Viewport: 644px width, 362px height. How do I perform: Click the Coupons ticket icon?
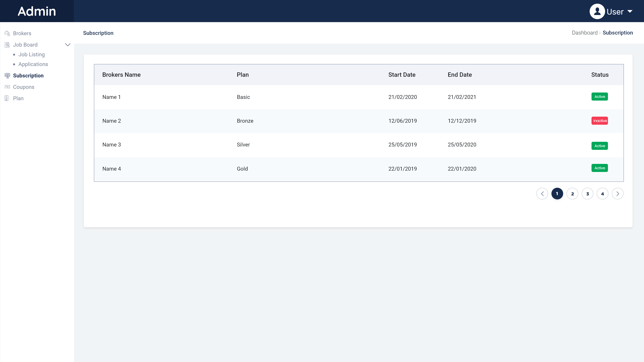pyautogui.click(x=7, y=87)
